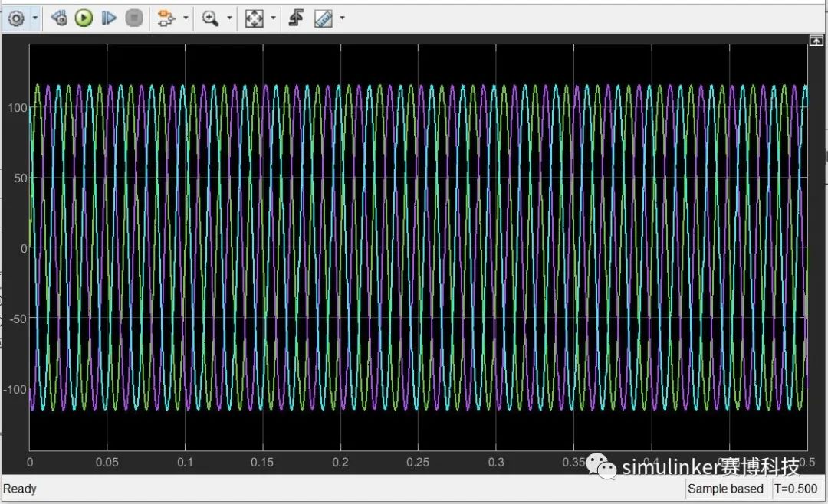Expand the Zoom tool options arrow

(228, 18)
